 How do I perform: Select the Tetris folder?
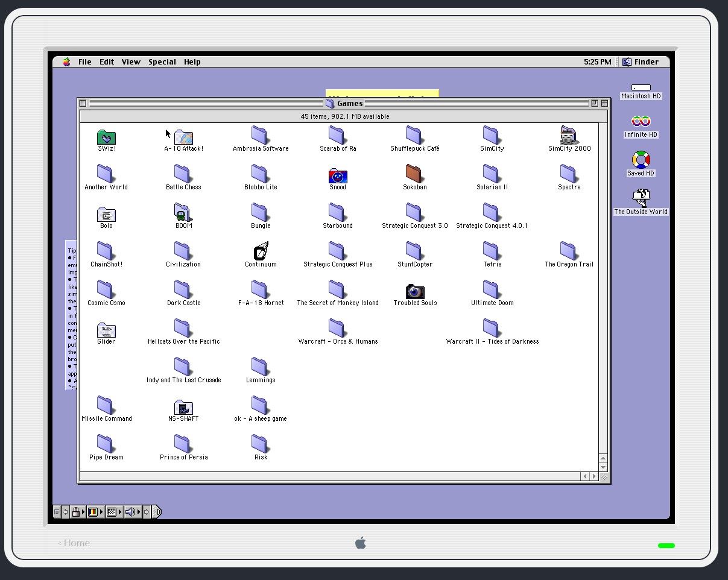pos(492,251)
